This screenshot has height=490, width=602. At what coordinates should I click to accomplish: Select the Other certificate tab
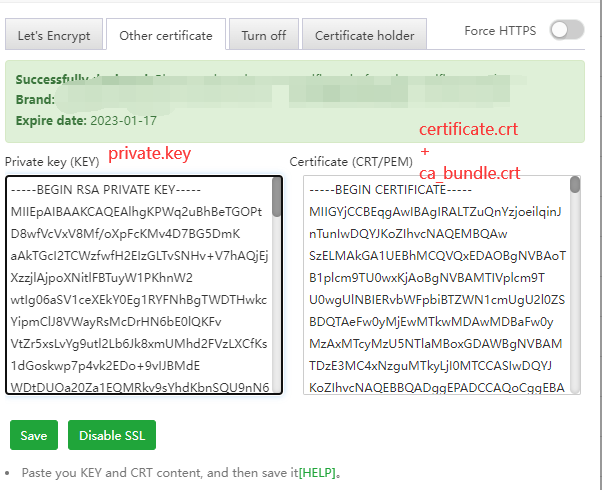click(166, 35)
